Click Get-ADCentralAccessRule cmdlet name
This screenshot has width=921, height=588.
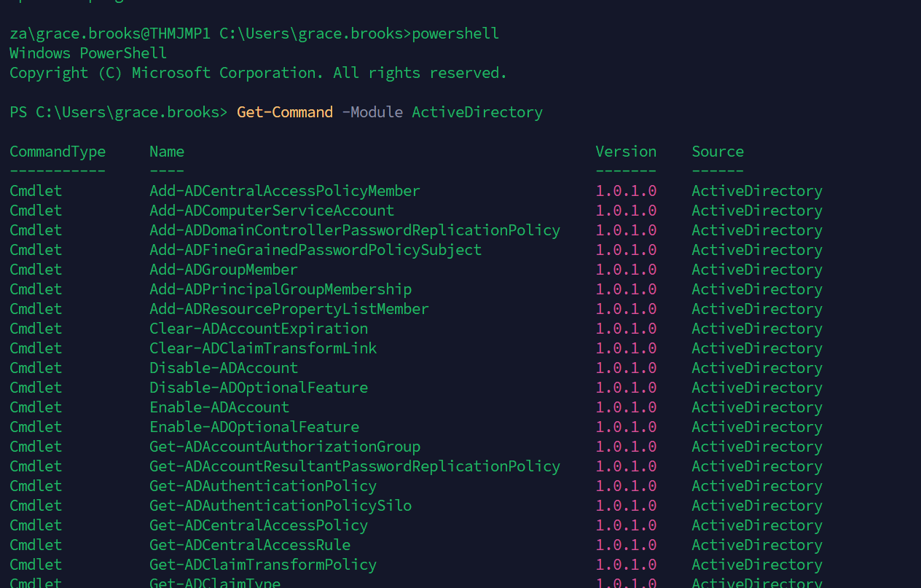[x=250, y=545]
